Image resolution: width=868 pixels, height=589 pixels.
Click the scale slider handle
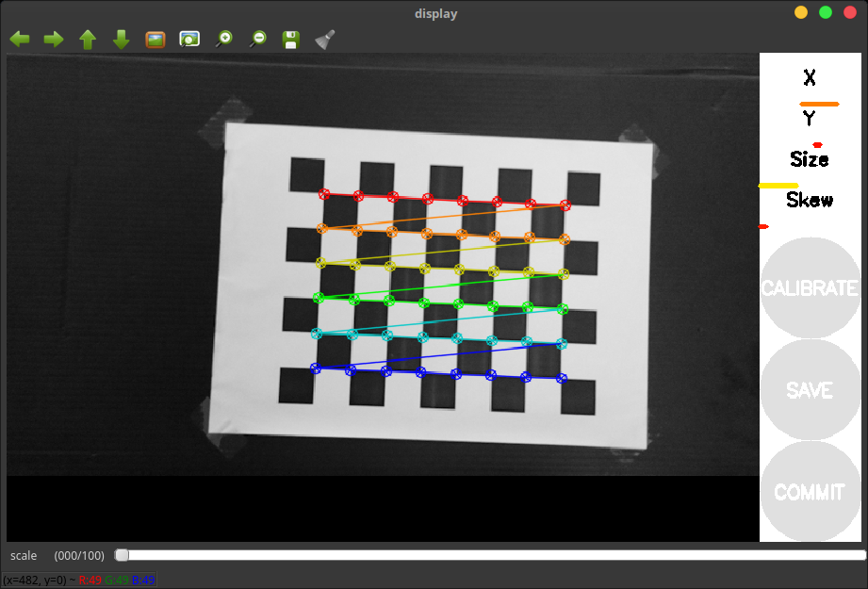coord(122,555)
